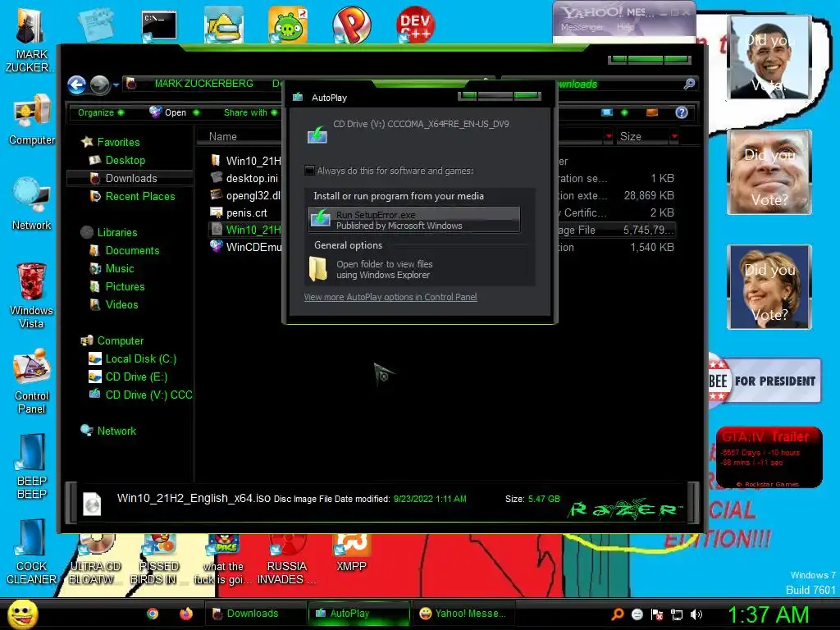Click the smiley Start button
This screenshot has height=630, width=840.
pos(22,614)
